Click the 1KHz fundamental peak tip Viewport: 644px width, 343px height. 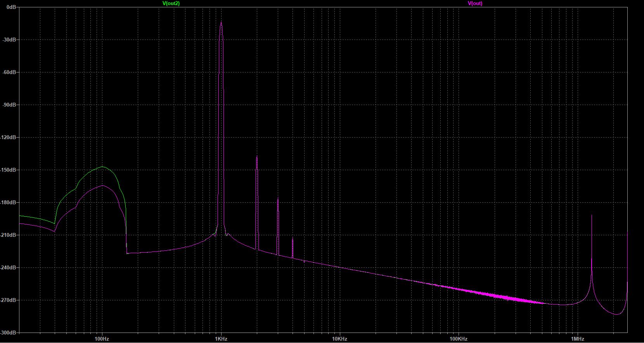tap(221, 22)
